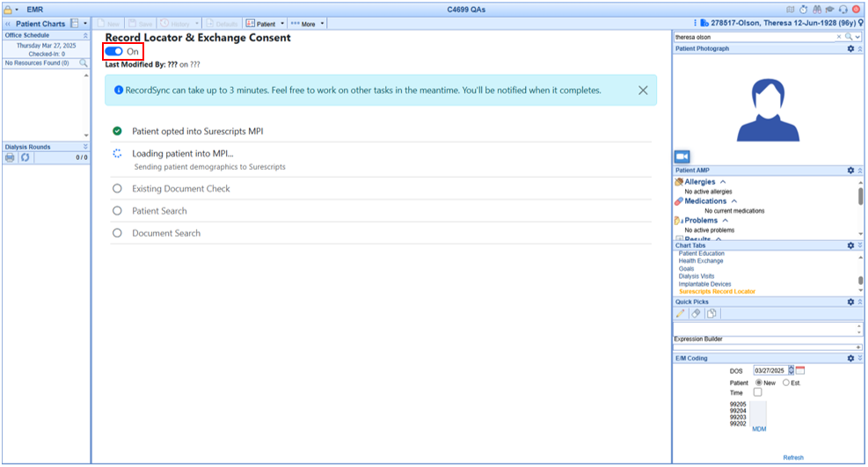This screenshot has width=868, height=467.
Task: Open the map icon in the title bar
Action: (790, 10)
